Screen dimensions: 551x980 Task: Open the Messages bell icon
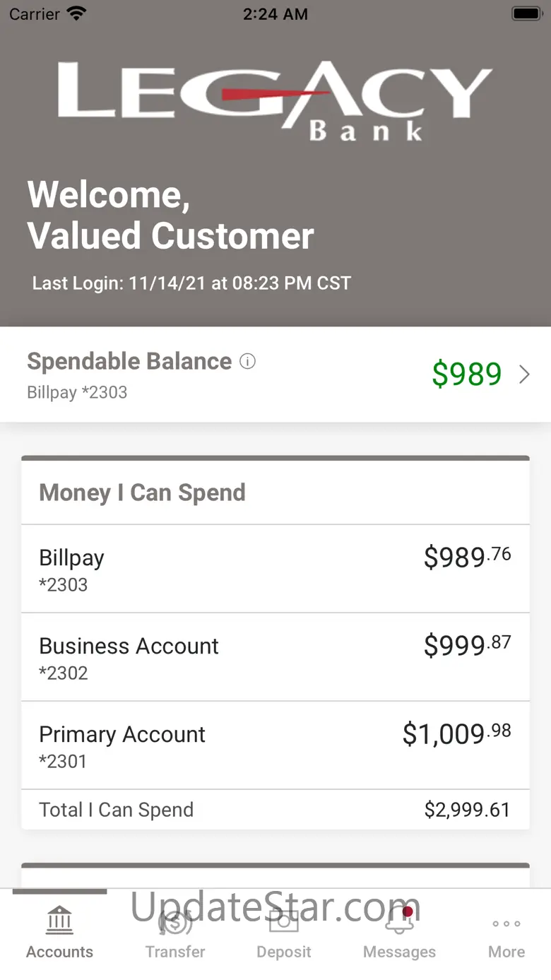pyautogui.click(x=399, y=921)
